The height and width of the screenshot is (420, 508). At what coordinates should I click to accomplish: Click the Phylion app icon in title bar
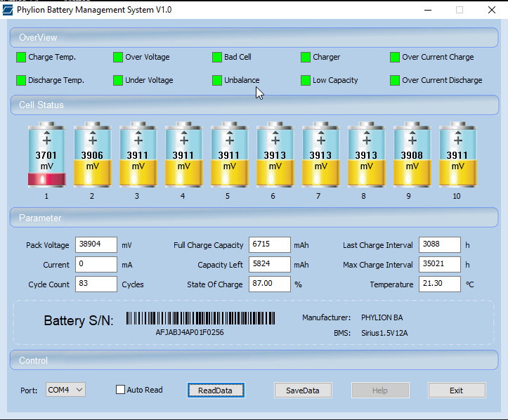coord(8,10)
